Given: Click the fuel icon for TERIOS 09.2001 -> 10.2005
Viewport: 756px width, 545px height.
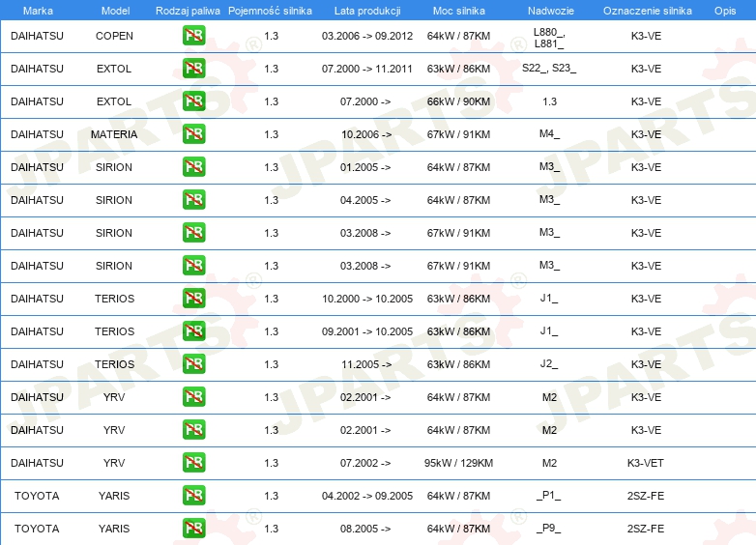Looking at the screenshot, I should [x=193, y=331].
